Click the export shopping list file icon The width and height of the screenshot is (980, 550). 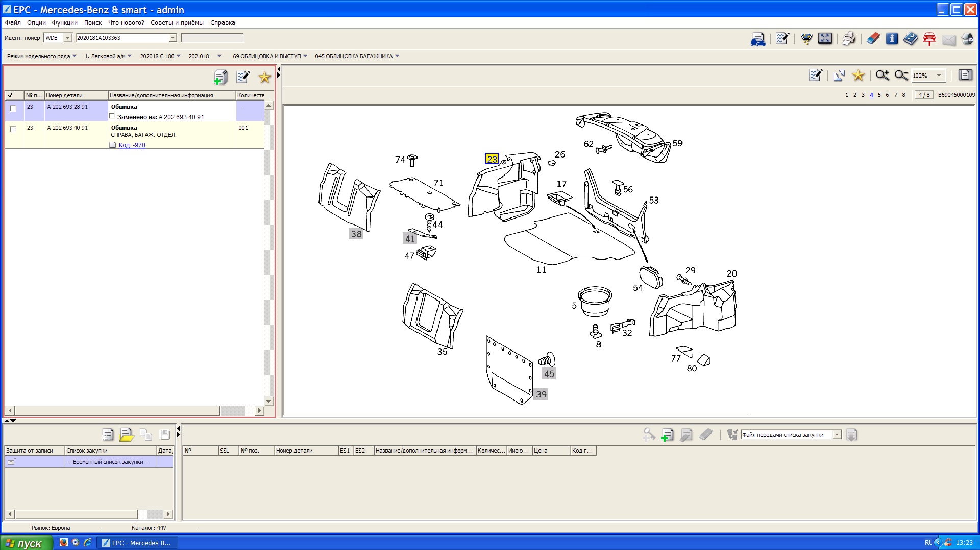tap(851, 435)
